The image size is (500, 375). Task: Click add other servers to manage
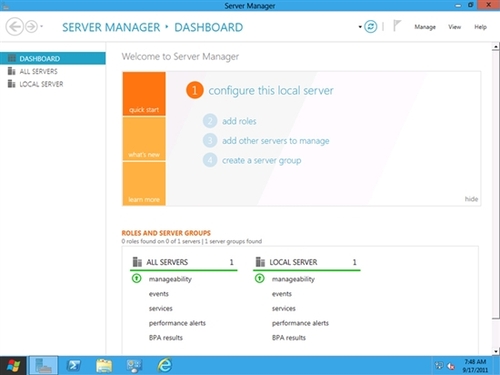(276, 141)
